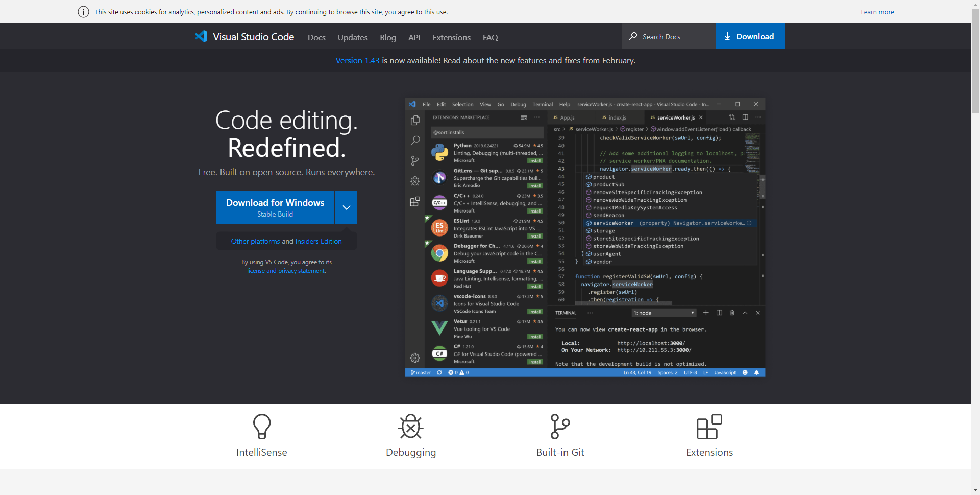Follow the Learn more cookie link
This screenshot has width=980, height=495.
click(877, 12)
